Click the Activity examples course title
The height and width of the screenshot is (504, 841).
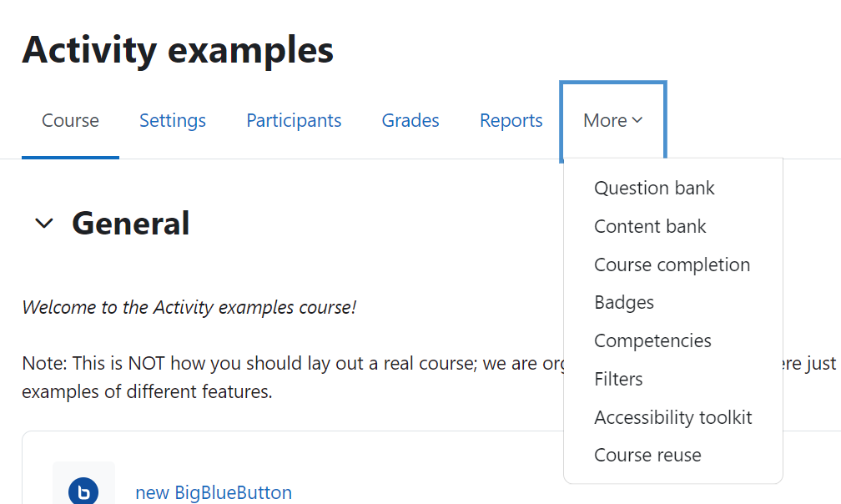(x=178, y=50)
